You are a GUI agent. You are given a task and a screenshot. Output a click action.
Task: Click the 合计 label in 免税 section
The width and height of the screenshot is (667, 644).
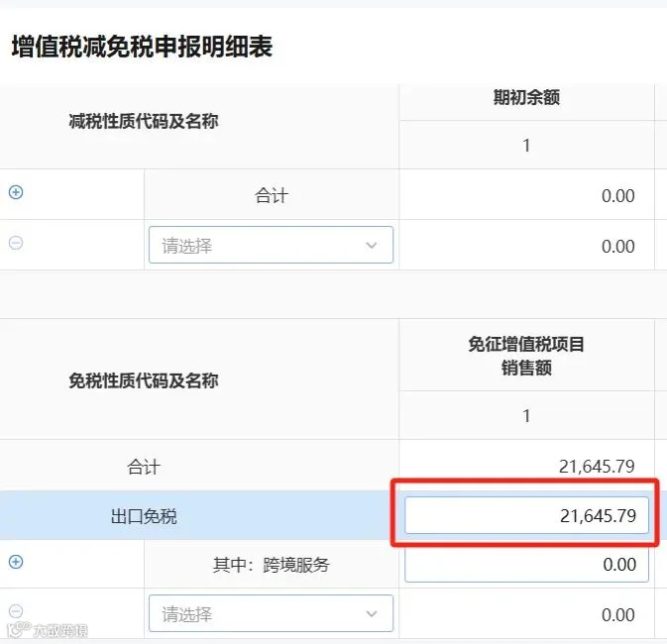(x=144, y=467)
